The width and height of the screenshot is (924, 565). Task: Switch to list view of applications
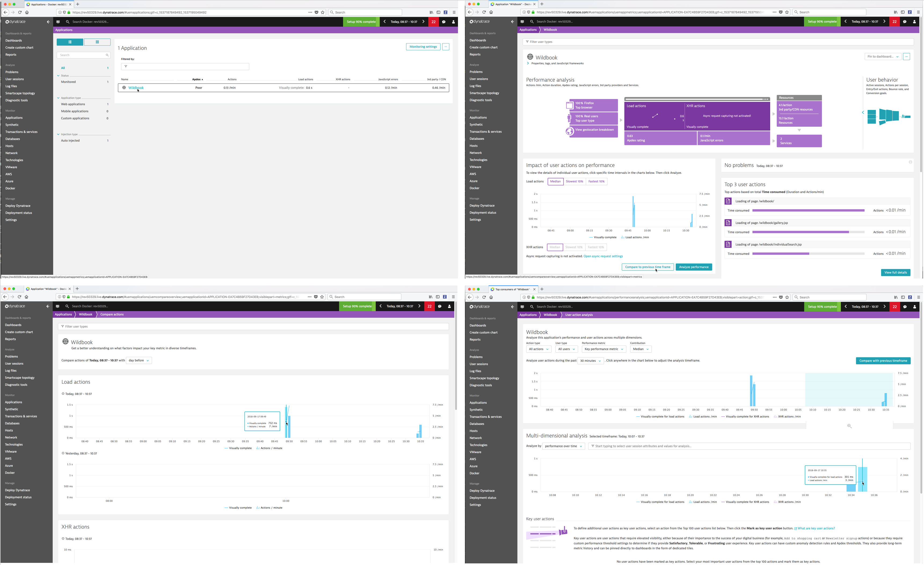click(x=70, y=42)
